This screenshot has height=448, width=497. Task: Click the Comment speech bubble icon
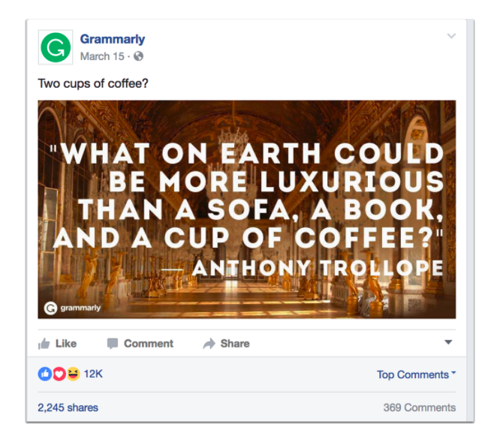pos(113,344)
